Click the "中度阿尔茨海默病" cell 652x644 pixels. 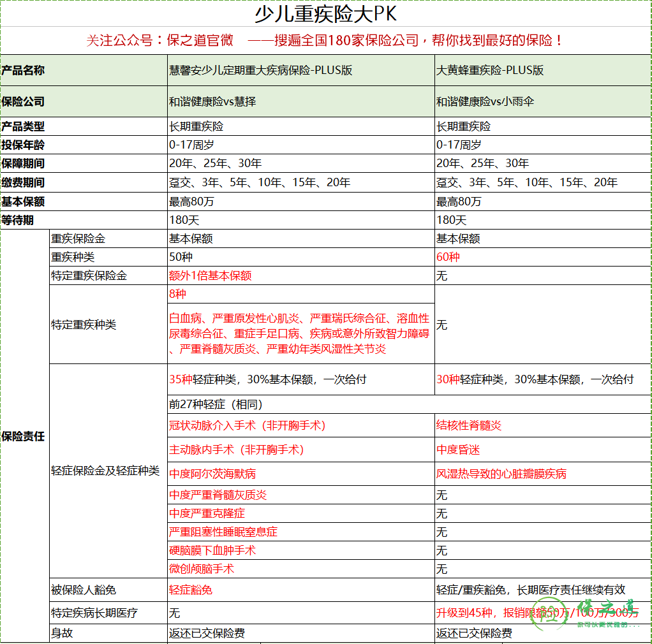301,474
